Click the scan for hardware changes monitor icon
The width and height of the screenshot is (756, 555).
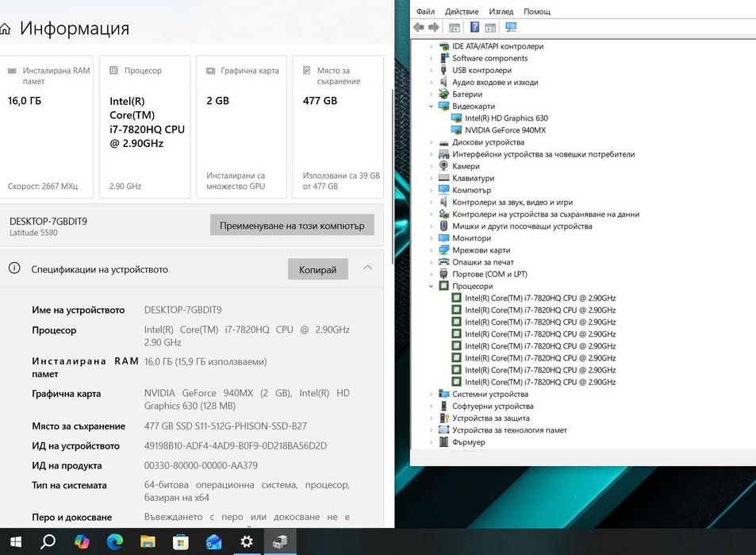(511, 27)
